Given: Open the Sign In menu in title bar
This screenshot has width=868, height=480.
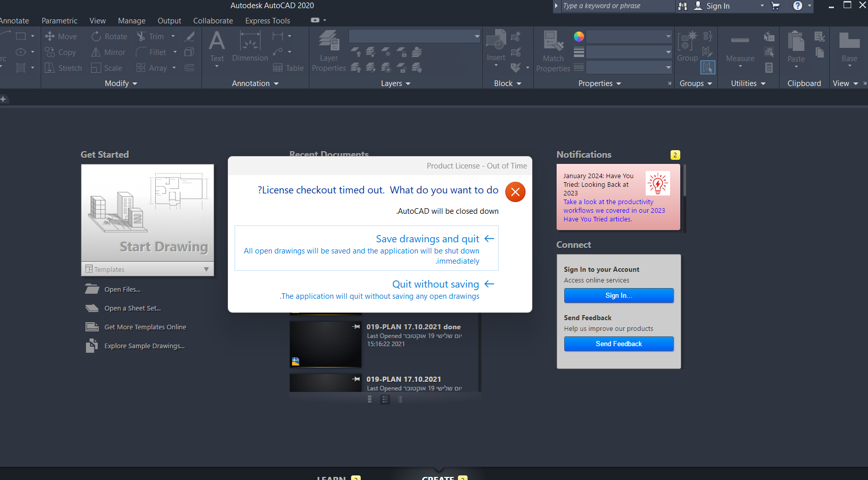Looking at the screenshot, I should click(x=729, y=6).
